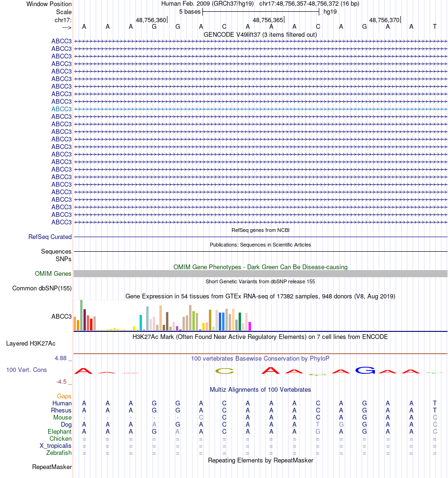Select the tallest green bar in GTEx chart

coord(82,315)
